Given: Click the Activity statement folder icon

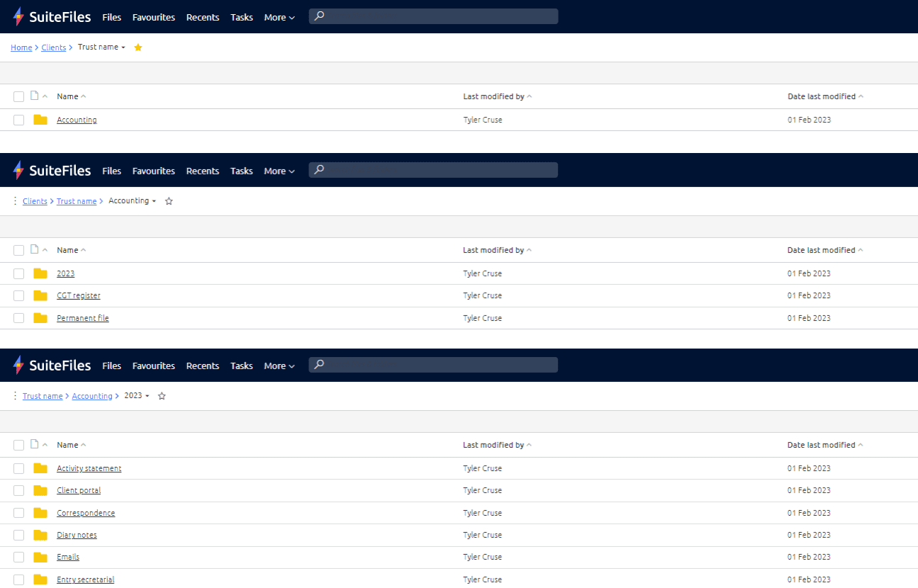Looking at the screenshot, I should click(x=40, y=468).
